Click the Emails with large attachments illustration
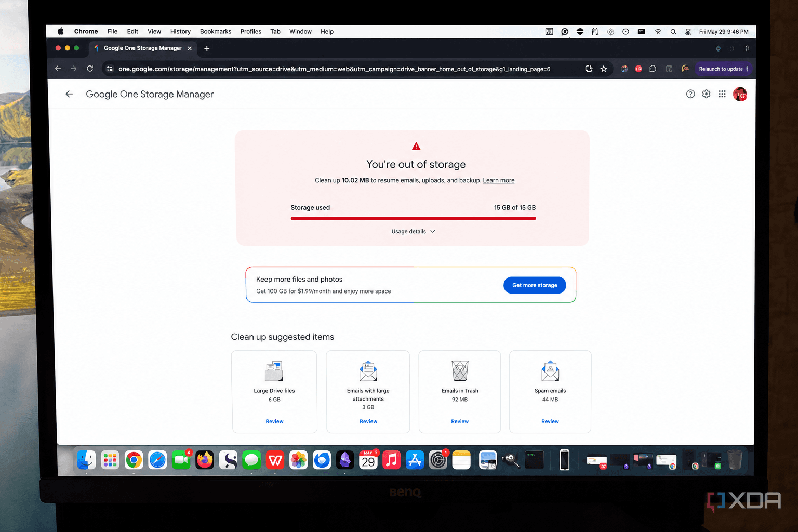The height and width of the screenshot is (532, 798). click(368, 371)
